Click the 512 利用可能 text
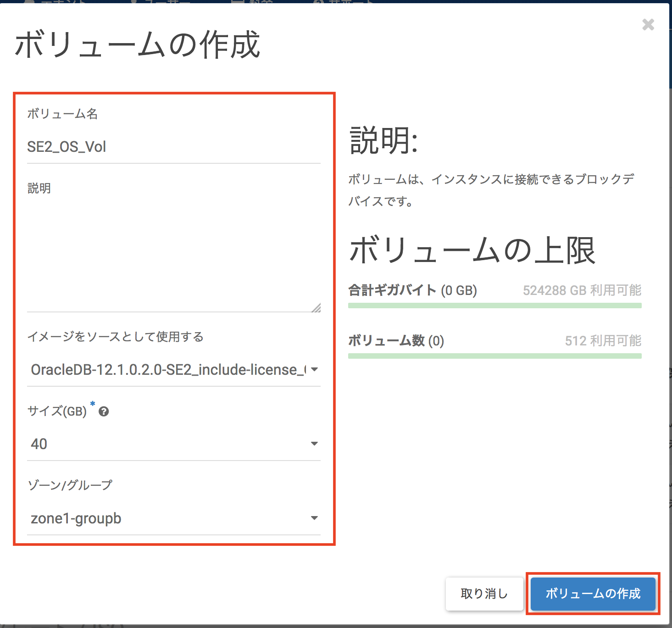Screen dimensions: 672x628 (x=603, y=341)
